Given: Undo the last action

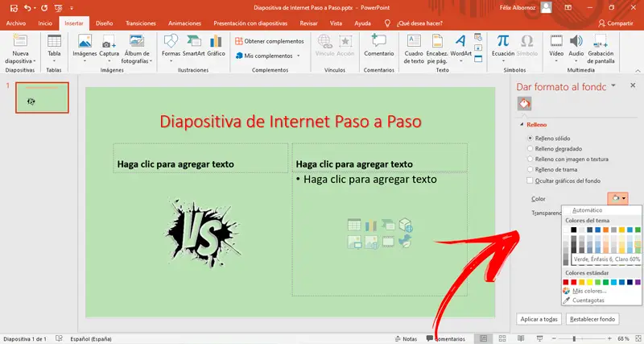Looking at the screenshot, I should tap(27, 8).
